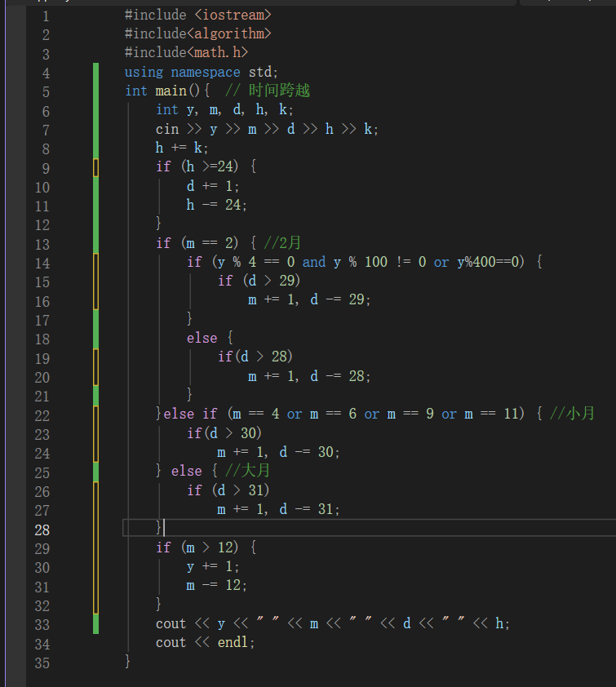Click line number 1 in the gutter
Viewport: 616px width, 687px height.
click(45, 16)
